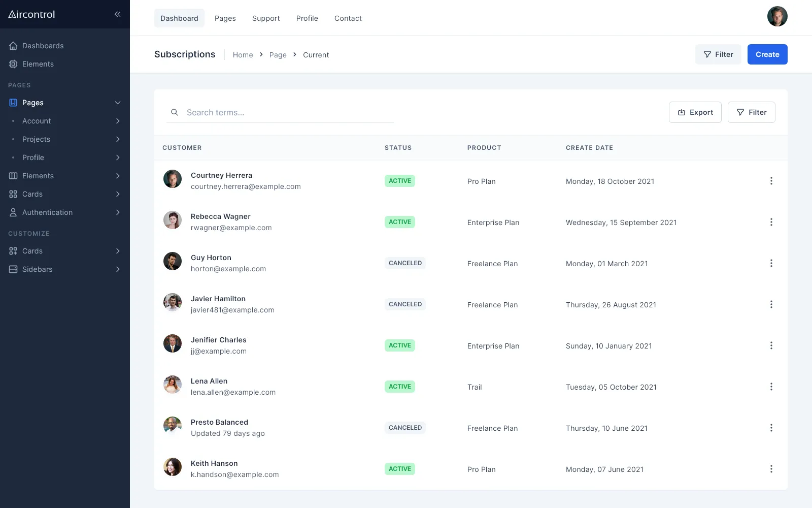Select the Dashboard top nav tab
812x508 pixels.
tap(179, 18)
